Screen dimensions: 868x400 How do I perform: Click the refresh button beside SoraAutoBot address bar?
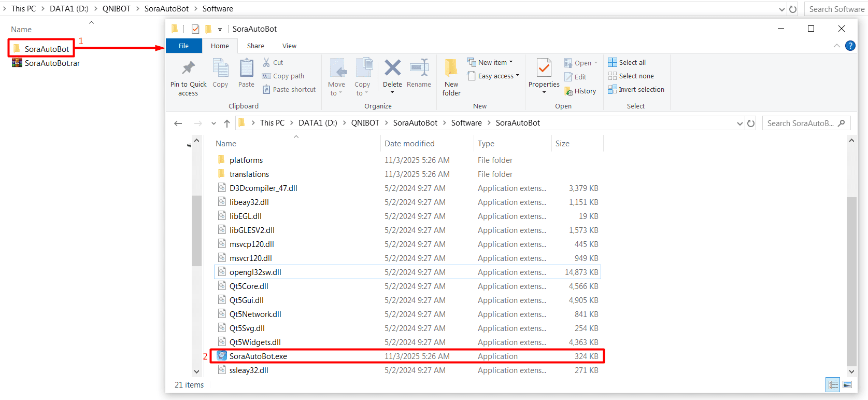(751, 123)
